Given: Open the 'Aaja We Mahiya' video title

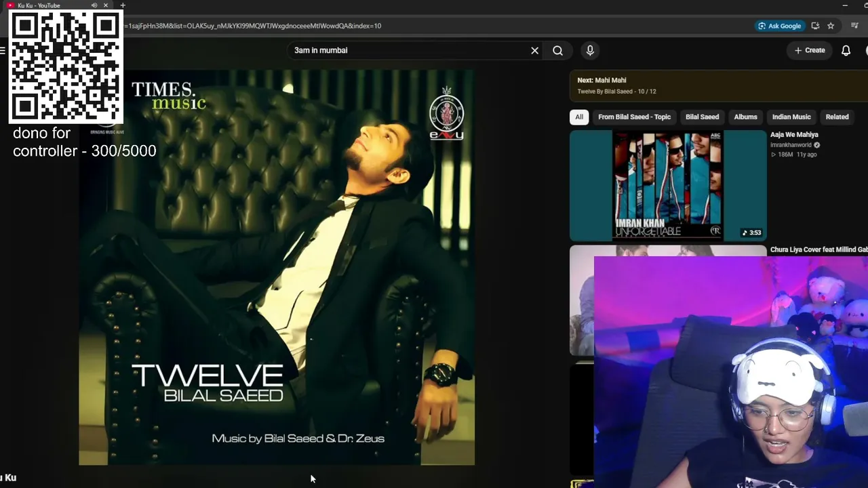Looking at the screenshot, I should coord(794,134).
